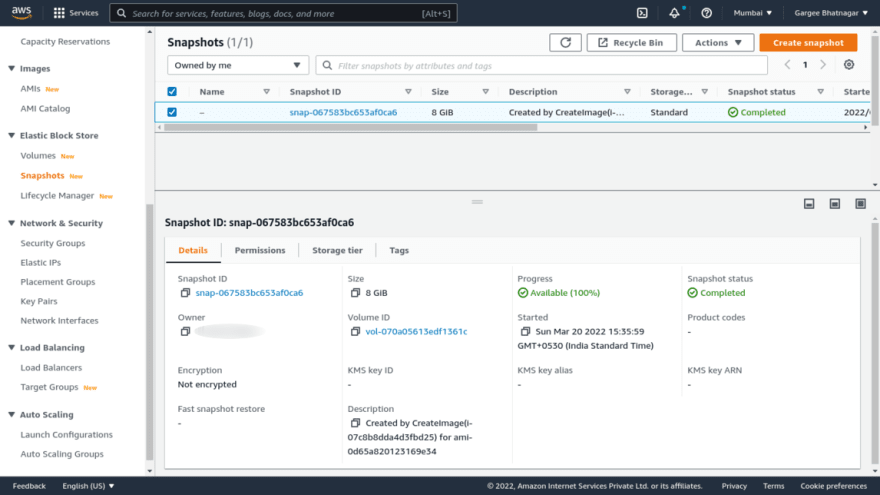Switch to the Tags tab
This screenshot has height=495, width=880.
[x=399, y=250]
